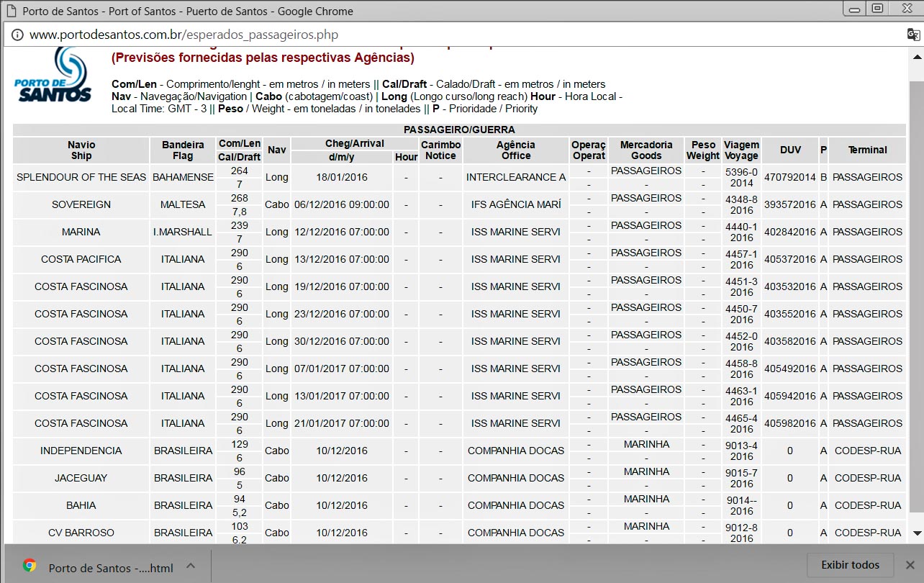Screen dimensions: 924x583
Task: Click the 'PASSAGEIRO/GUERRA' table title
Action: [x=459, y=130]
